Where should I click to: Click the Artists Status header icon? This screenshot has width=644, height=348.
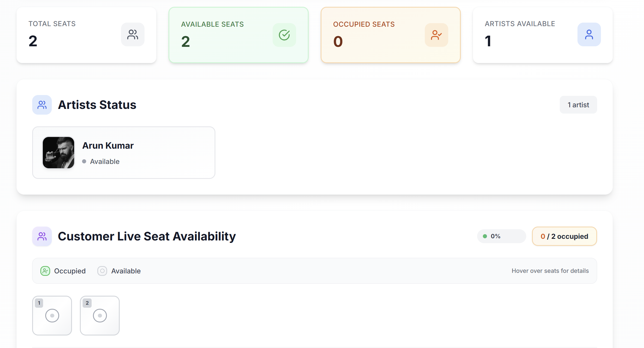[42, 105]
